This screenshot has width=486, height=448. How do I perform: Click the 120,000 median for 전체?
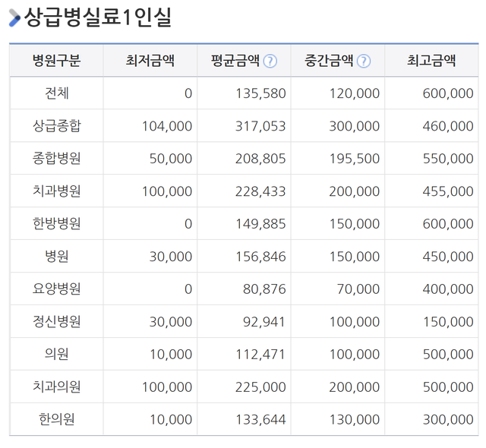[355, 93]
